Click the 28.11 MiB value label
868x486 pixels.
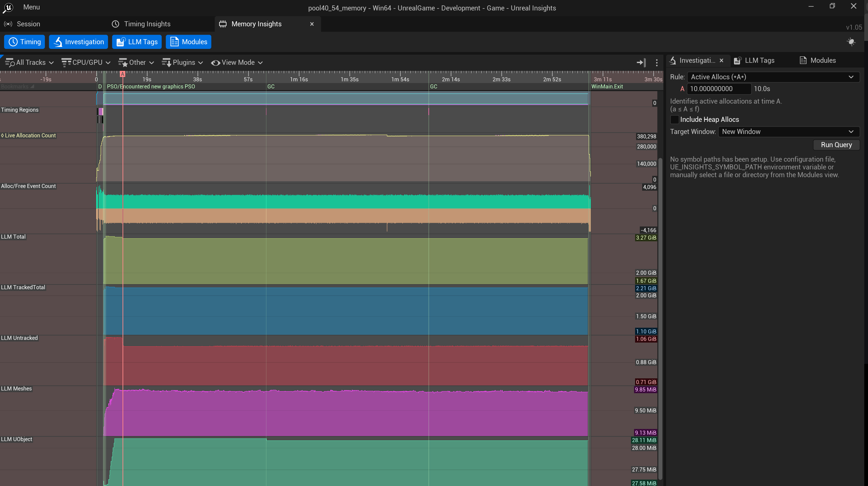click(x=644, y=440)
